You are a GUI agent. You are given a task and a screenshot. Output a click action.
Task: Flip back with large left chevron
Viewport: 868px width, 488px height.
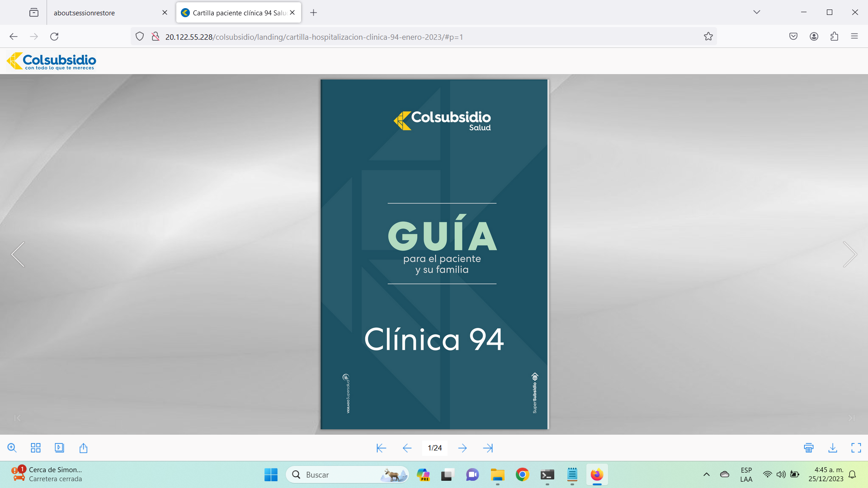(18, 254)
